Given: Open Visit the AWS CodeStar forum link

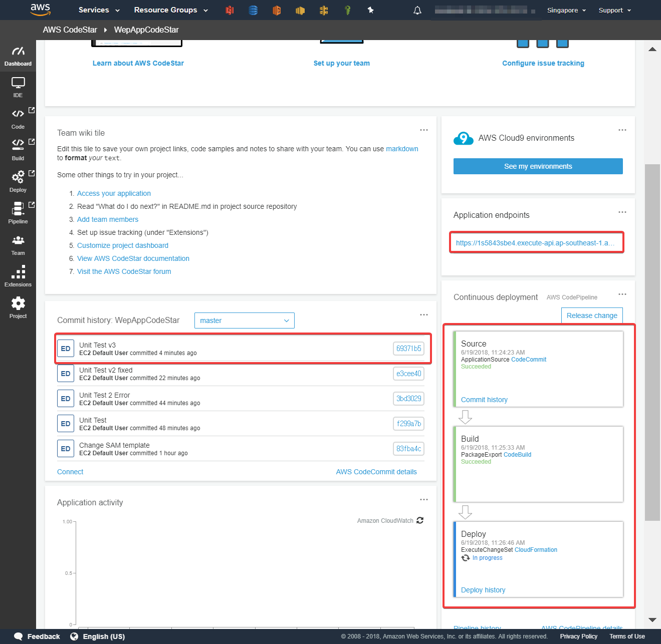Looking at the screenshot, I should click(x=124, y=271).
